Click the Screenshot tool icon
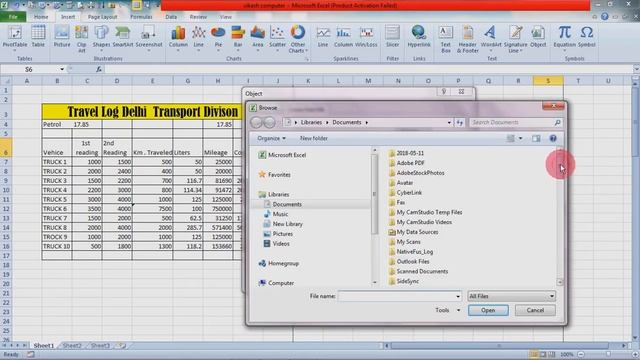640x360 pixels. [149, 38]
